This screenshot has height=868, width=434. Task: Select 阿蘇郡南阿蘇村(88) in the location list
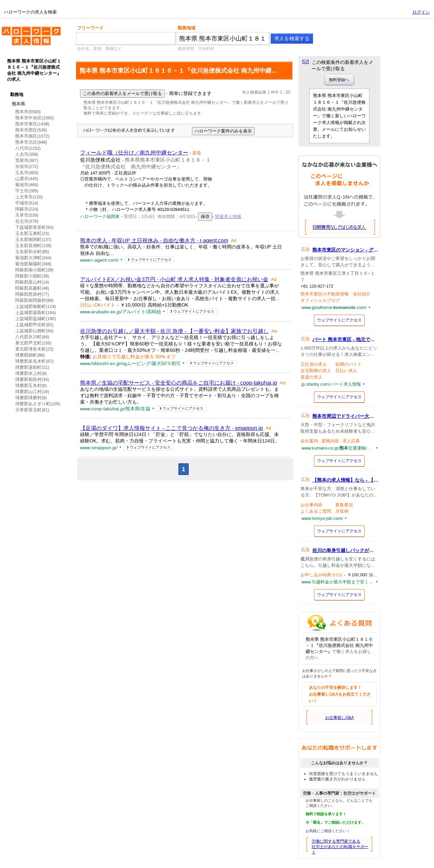(34, 300)
